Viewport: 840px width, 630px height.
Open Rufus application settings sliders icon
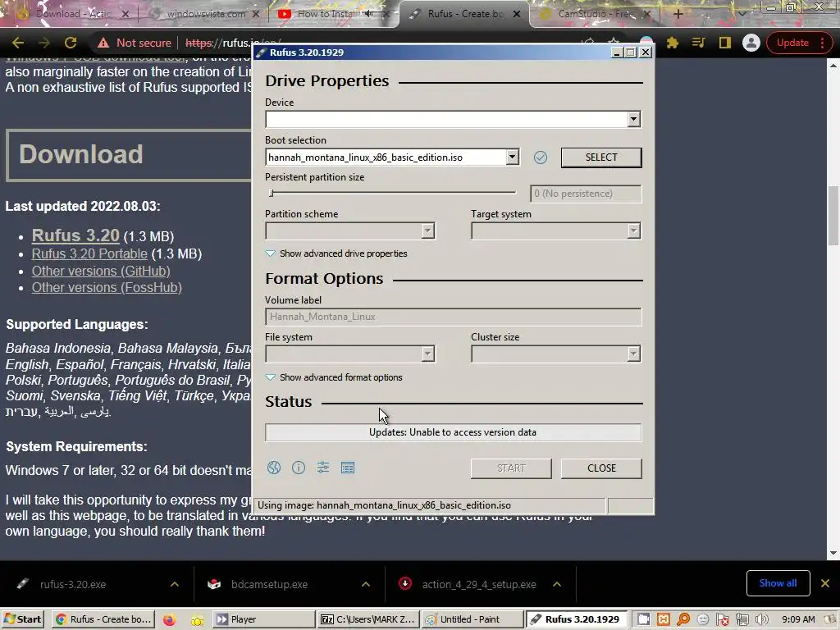pos(323,468)
